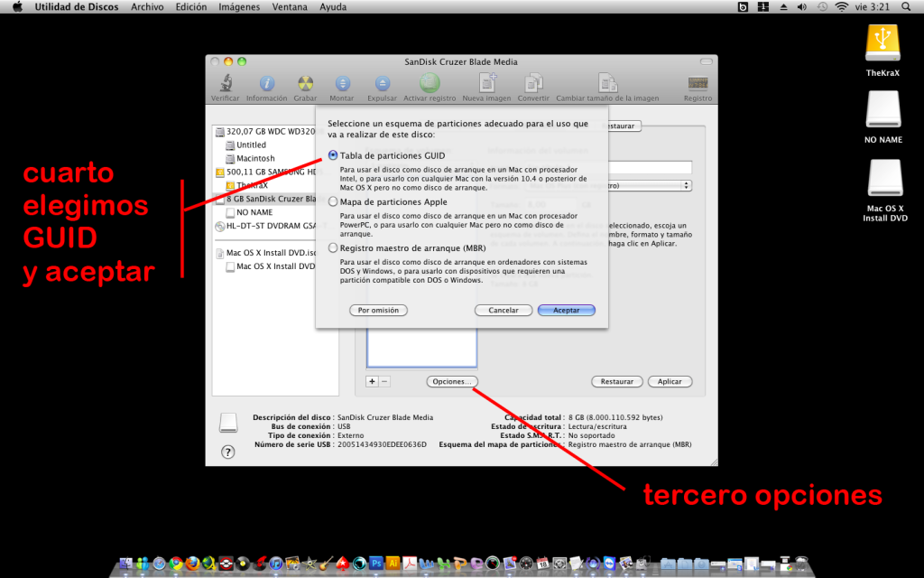
Task: Click the Por omisión button
Action: [378, 311]
